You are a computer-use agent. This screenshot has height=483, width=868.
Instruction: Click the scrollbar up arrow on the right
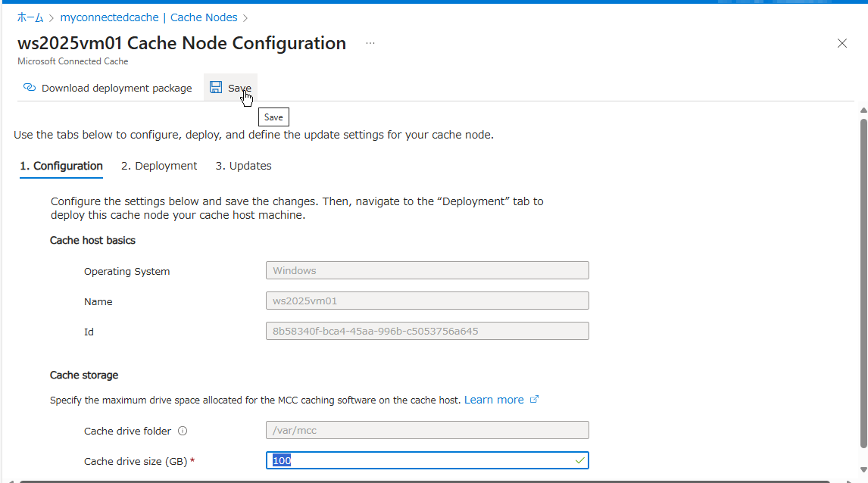[863, 110]
